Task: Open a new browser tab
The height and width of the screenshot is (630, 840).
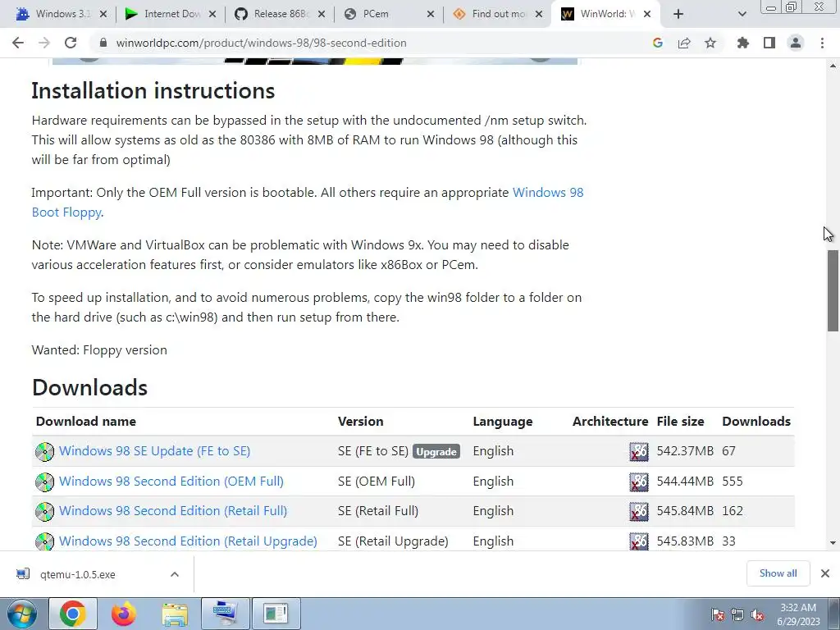Action: 678,14
